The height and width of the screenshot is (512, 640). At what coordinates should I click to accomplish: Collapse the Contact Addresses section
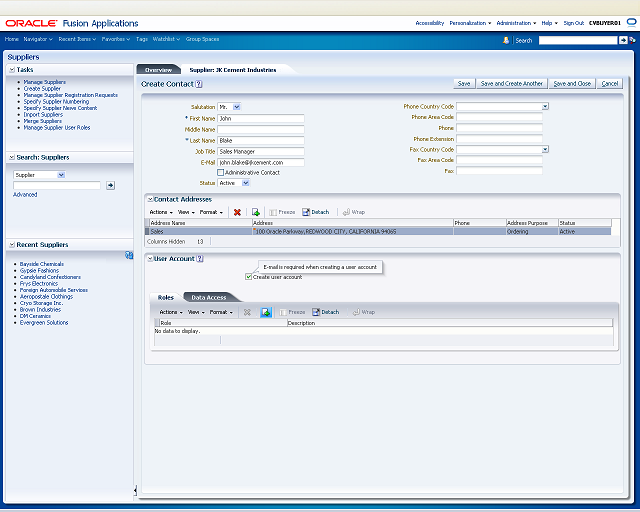pos(150,200)
